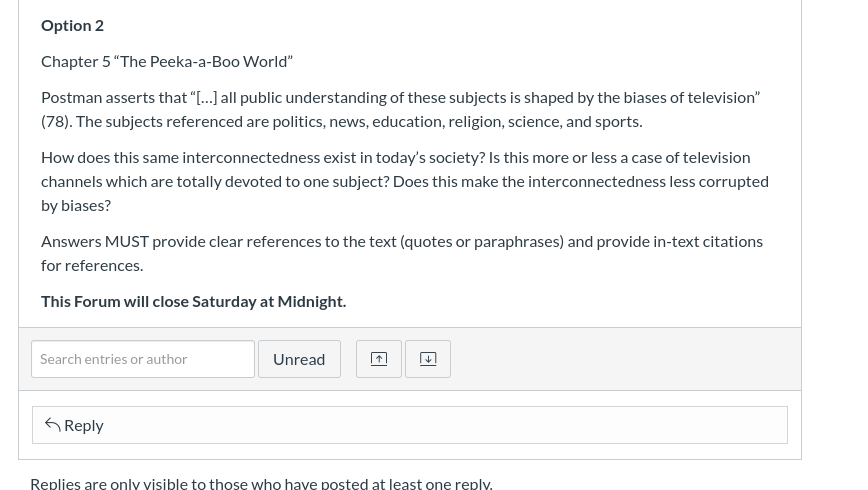Viewport: 868px width, 490px height.
Task: Click the Answers MUST provide references paragraph
Action: click(x=402, y=254)
